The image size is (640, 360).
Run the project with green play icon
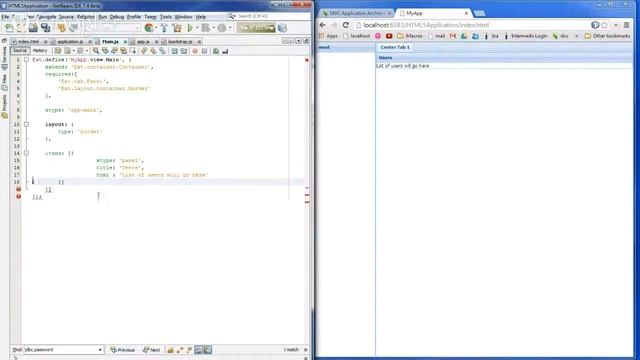(190, 28)
